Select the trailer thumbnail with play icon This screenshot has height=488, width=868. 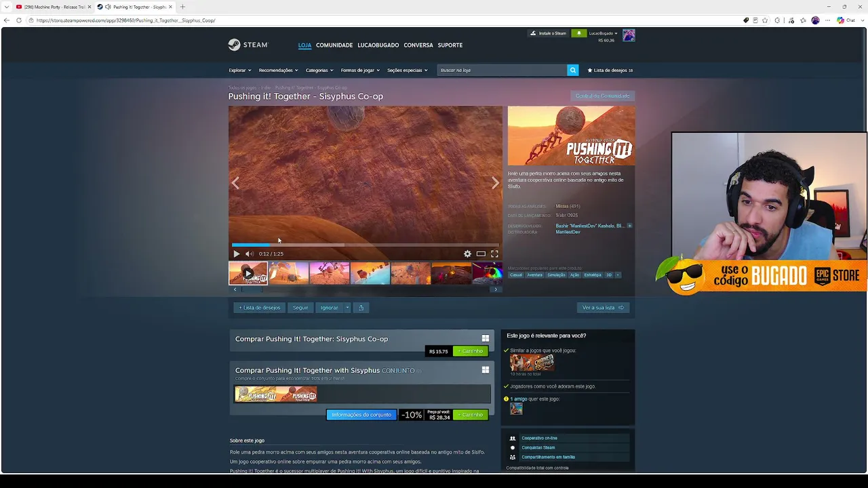248,274
